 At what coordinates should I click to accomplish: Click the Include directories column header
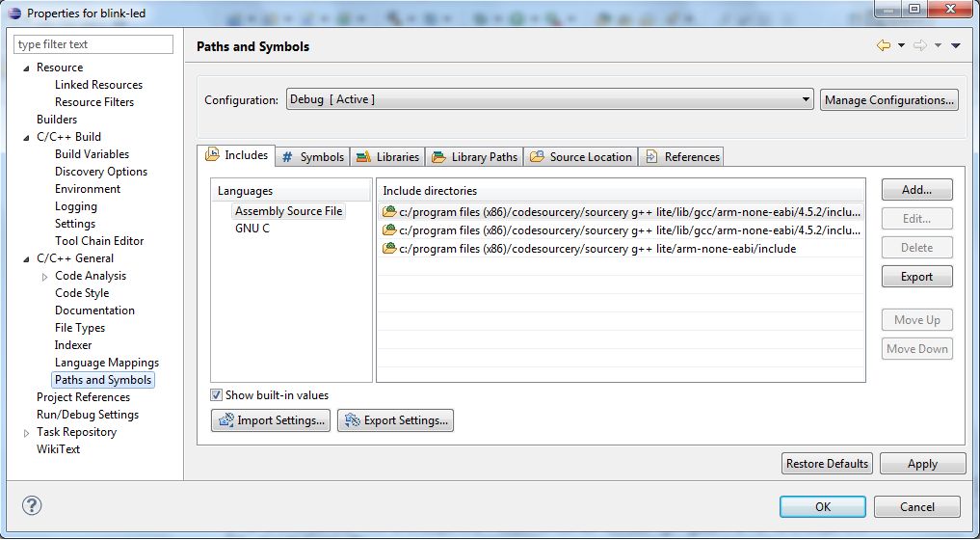pos(621,191)
